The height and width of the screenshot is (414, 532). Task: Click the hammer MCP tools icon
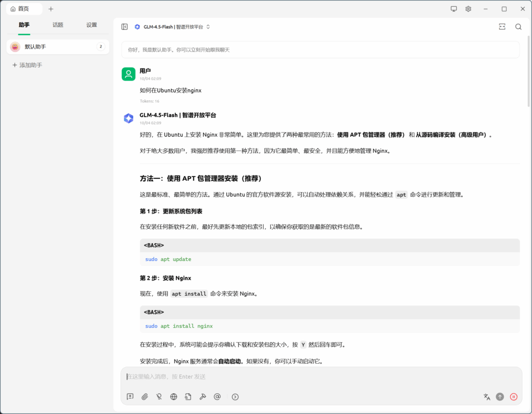pyautogui.click(x=203, y=397)
